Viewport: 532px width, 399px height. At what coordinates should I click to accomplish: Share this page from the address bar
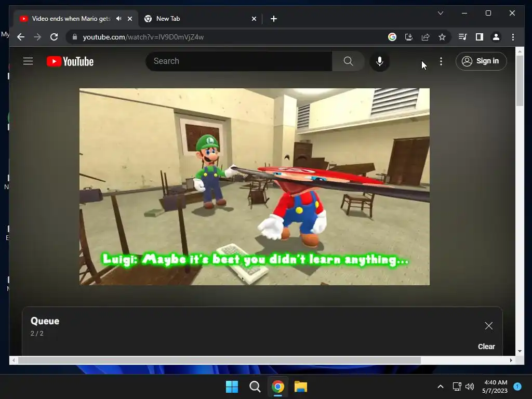point(425,37)
